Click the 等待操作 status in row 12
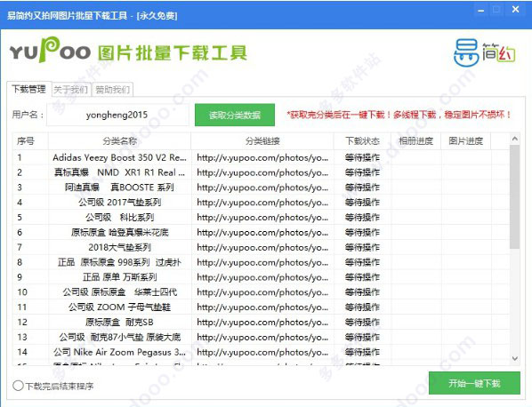 [x=362, y=322]
